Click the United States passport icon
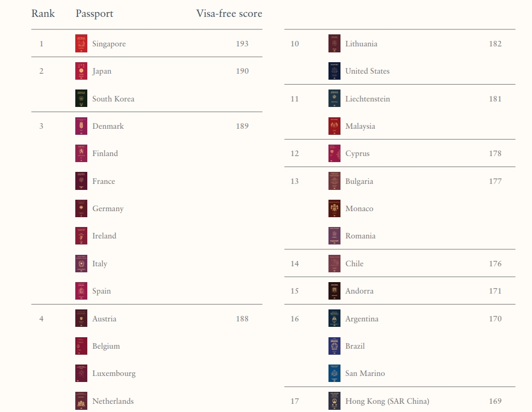 pyautogui.click(x=334, y=71)
